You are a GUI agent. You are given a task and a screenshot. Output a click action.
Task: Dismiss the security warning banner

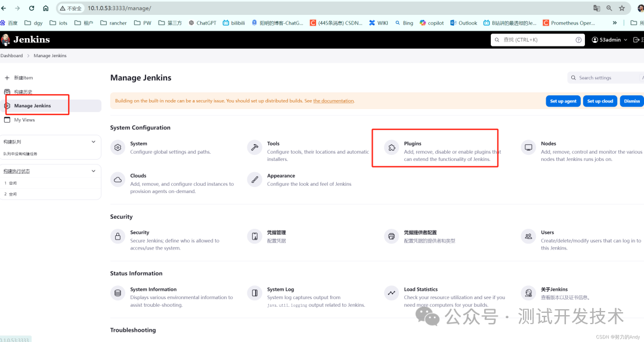[631, 101]
